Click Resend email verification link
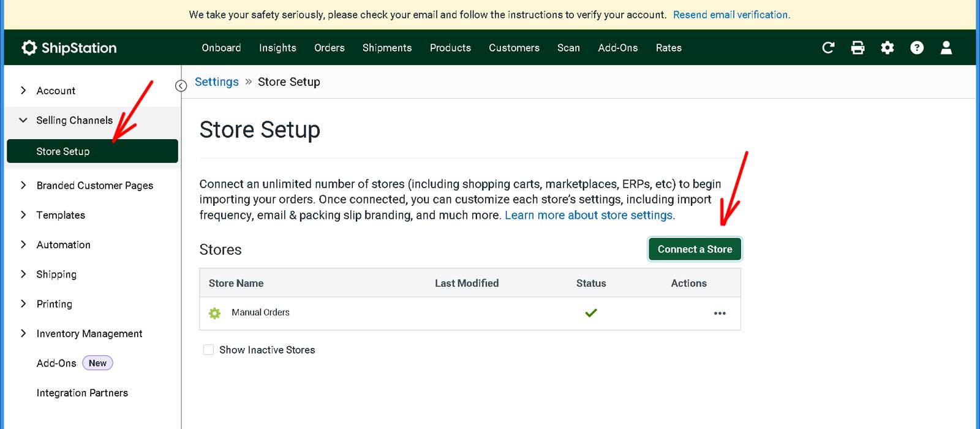 731,15
